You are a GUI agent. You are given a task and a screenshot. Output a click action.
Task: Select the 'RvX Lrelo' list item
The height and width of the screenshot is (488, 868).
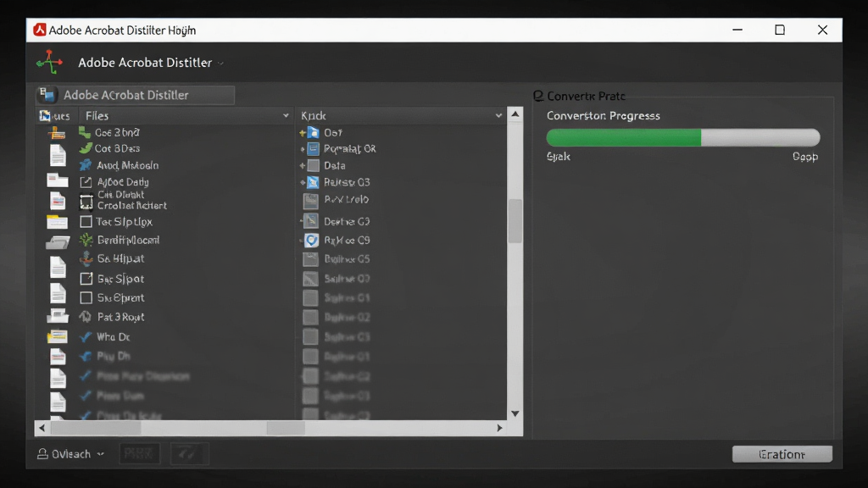point(347,200)
